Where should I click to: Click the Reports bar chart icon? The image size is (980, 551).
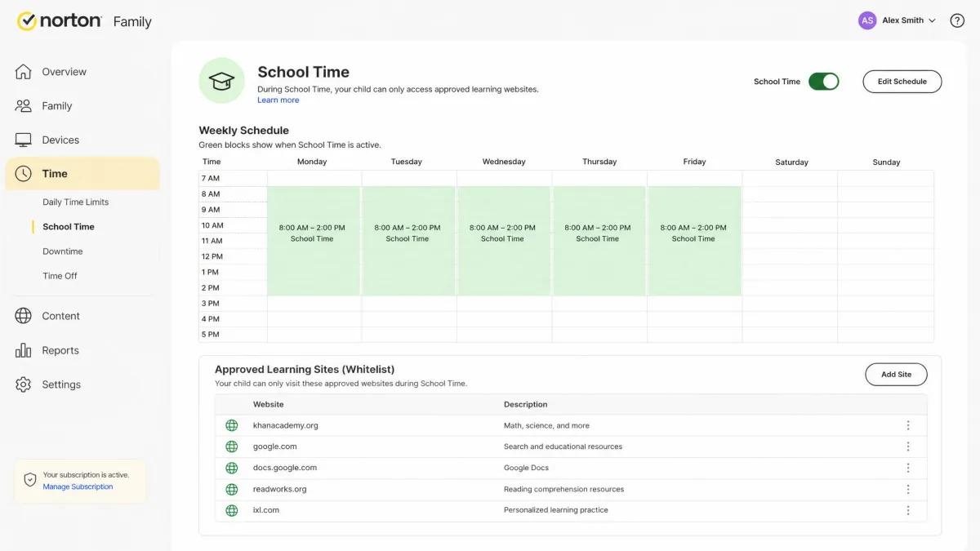click(x=23, y=350)
